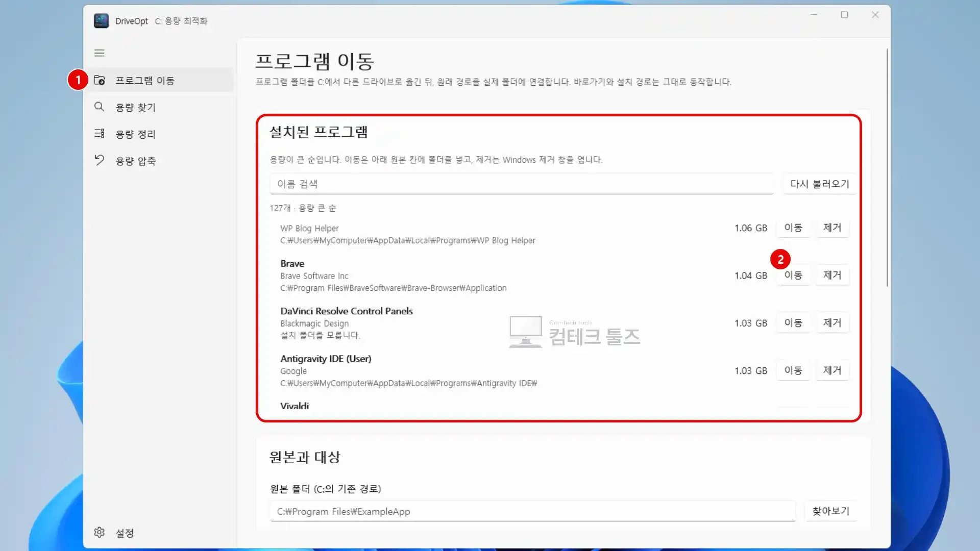Image resolution: width=980 pixels, height=551 pixels.
Task: Click 제거 for Antigravity IDE (User)
Action: coord(832,370)
